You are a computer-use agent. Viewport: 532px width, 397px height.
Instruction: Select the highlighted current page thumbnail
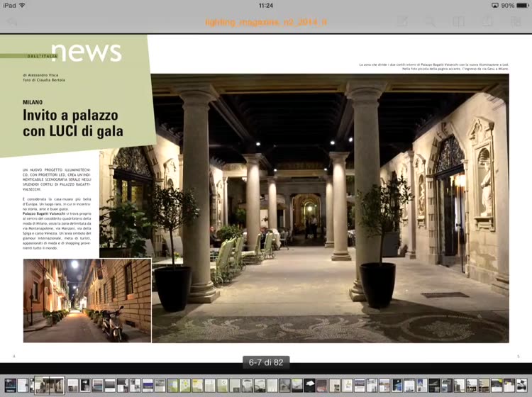click(49, 385)
